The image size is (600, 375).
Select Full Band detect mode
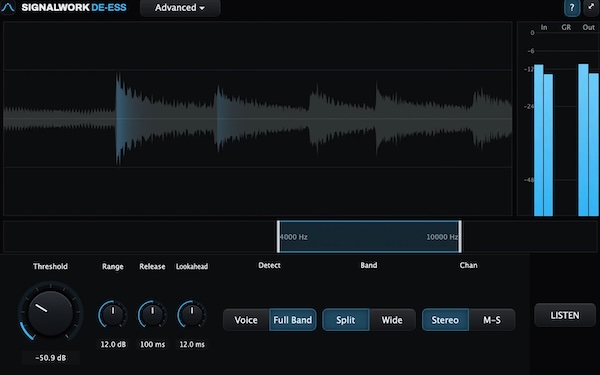(293, 320)
